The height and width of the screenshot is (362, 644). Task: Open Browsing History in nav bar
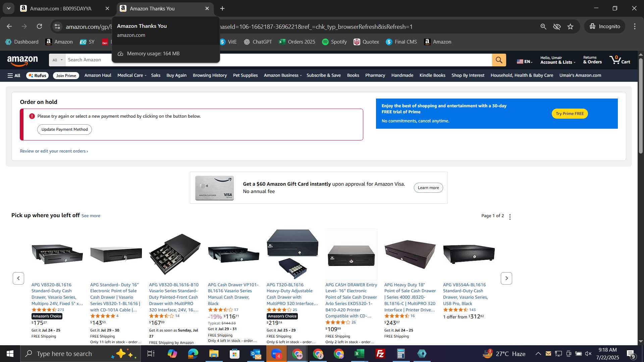coord(210,75)
